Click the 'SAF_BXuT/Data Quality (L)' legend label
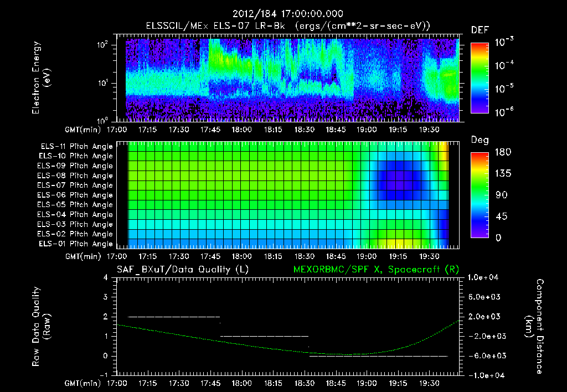The height and width of the screenshot is (392, 567). tap(183, 270)
